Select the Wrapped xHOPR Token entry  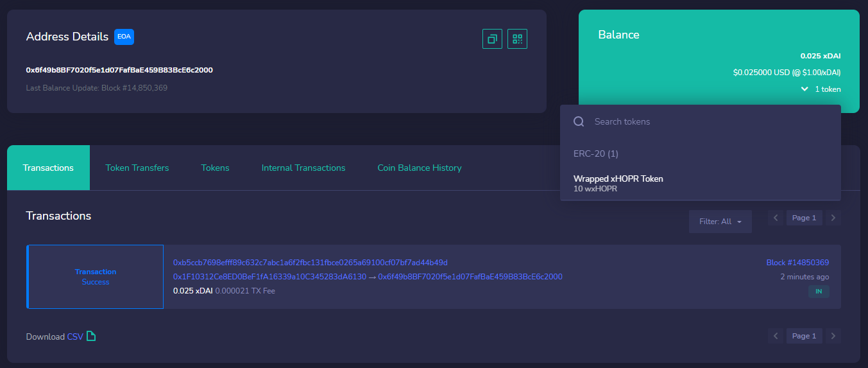coord(701,183)
